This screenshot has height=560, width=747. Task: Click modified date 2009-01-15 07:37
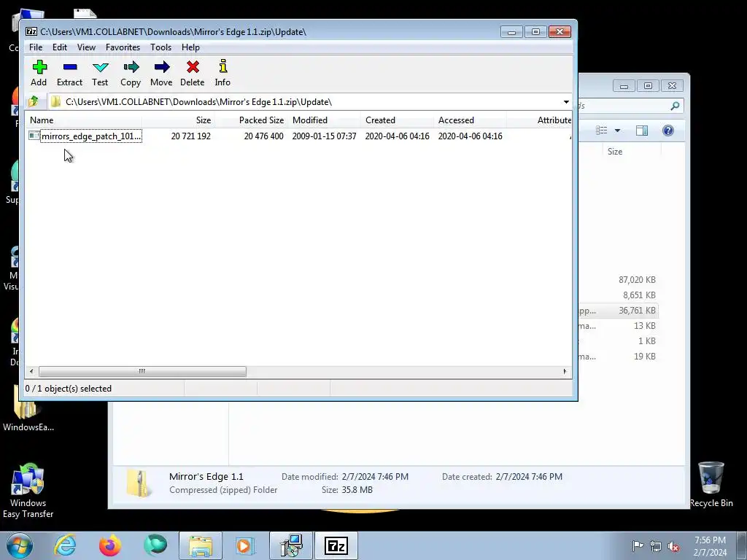[324, 136]
